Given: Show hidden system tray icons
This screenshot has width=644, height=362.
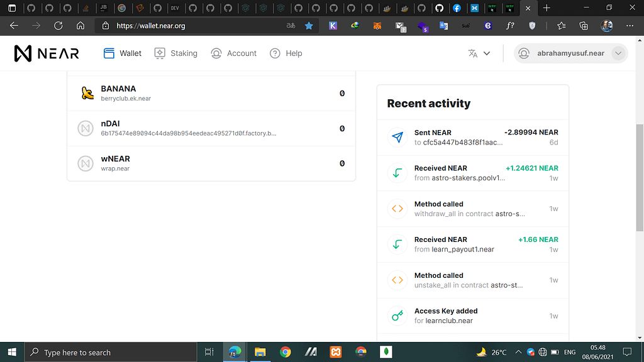Looking at the screenshot, I should (x=518, y=352).
